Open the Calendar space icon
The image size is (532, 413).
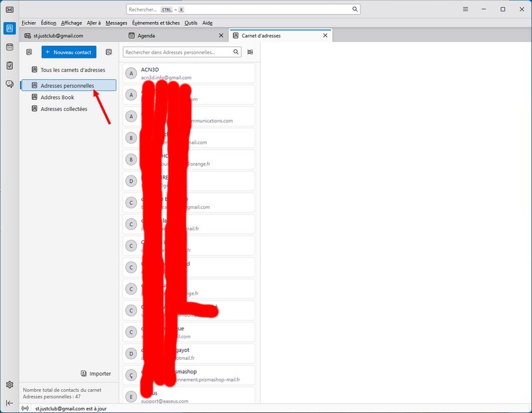tap(9, 47)
